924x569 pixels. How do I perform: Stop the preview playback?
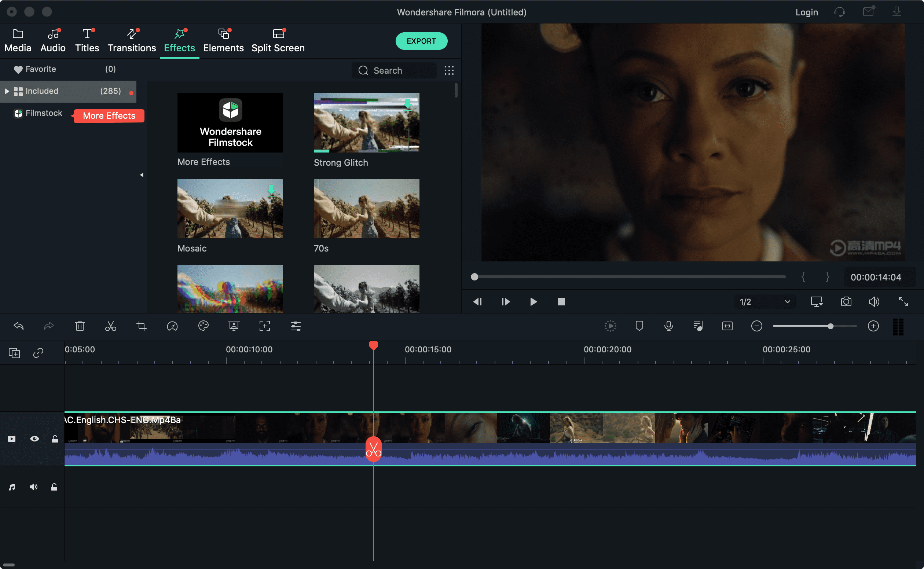(561, 302)
